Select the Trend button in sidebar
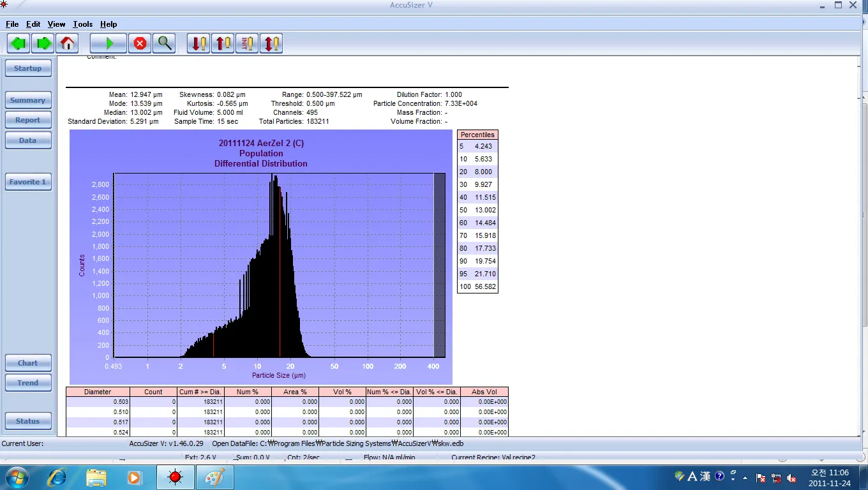Screen dimensions: 868x490 28,383
